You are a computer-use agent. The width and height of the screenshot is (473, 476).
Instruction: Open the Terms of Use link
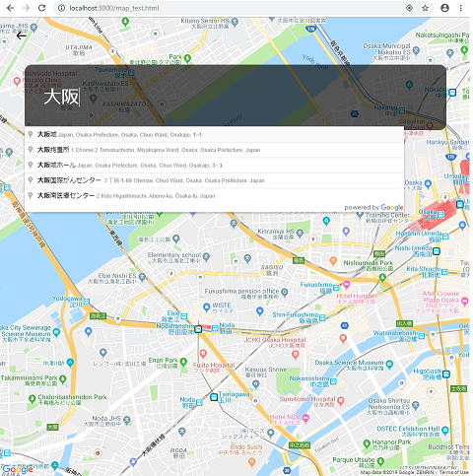(x=454, y=472)
